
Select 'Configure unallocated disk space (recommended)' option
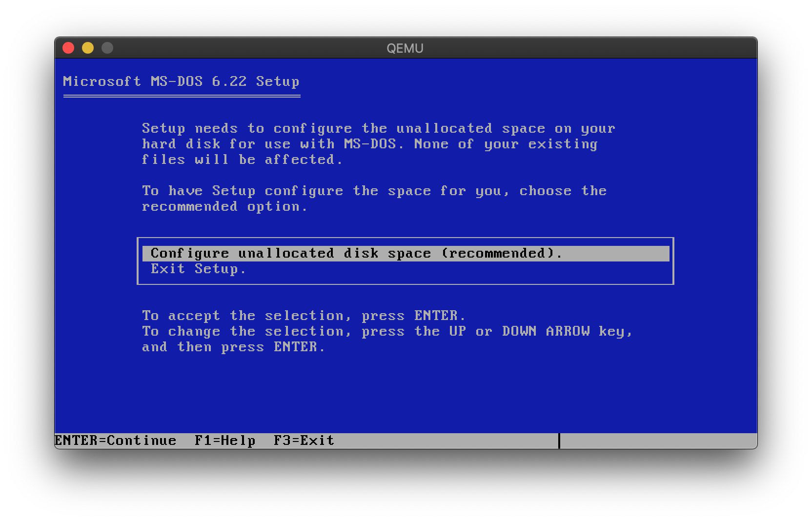pos(406,253)
